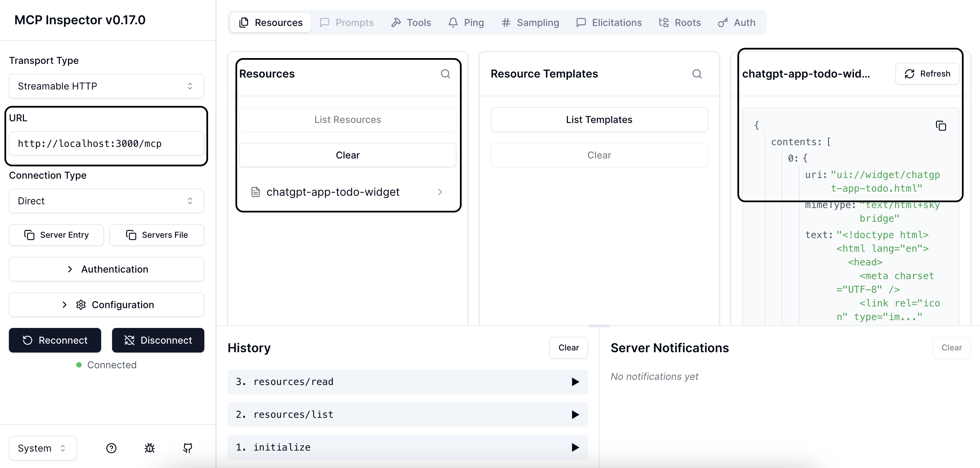The width and height of the screenshot is (980, 468).
Task: Open the help question-mark icon
Action: coord(111,448)
